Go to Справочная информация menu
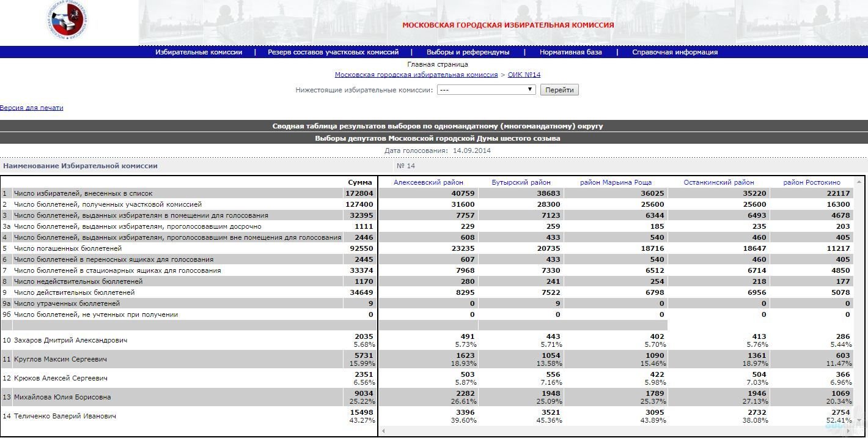The image size is (868, 438). (675, 52)
